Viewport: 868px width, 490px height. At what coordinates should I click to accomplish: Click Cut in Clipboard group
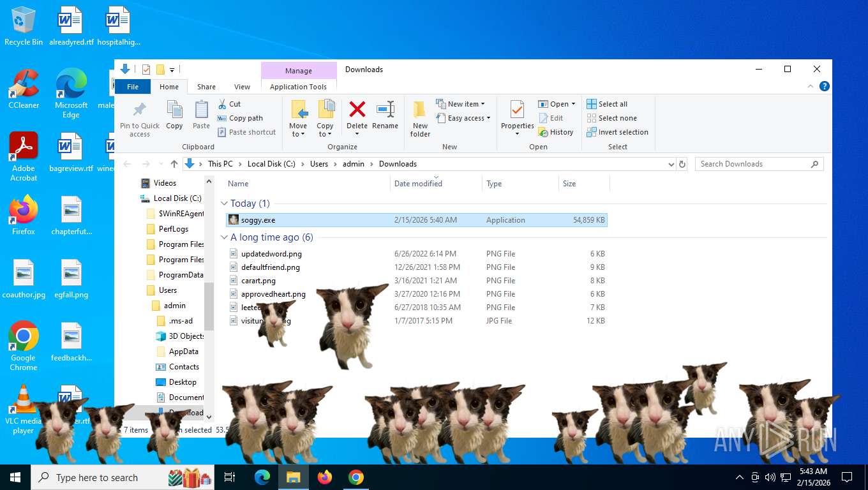[x=230, y=104]
